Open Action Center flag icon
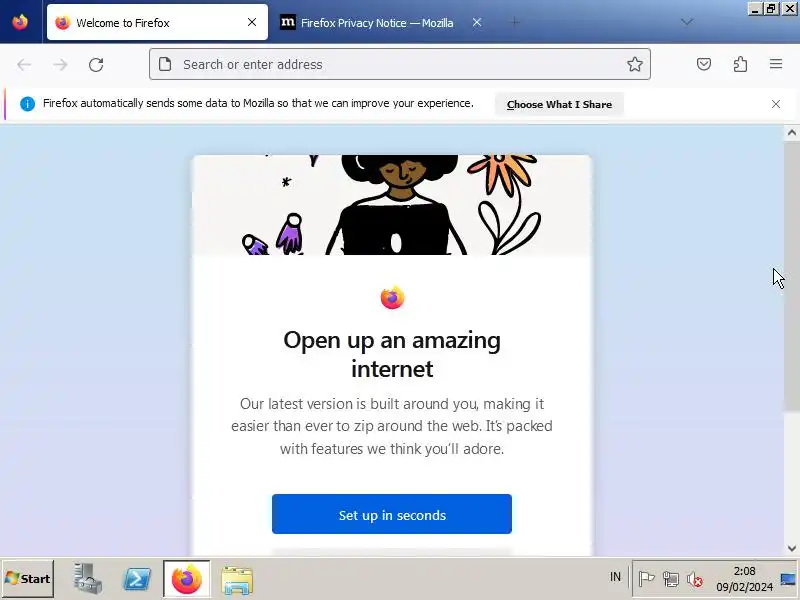This screenshot has width=800, height=600. pos(646,579)
